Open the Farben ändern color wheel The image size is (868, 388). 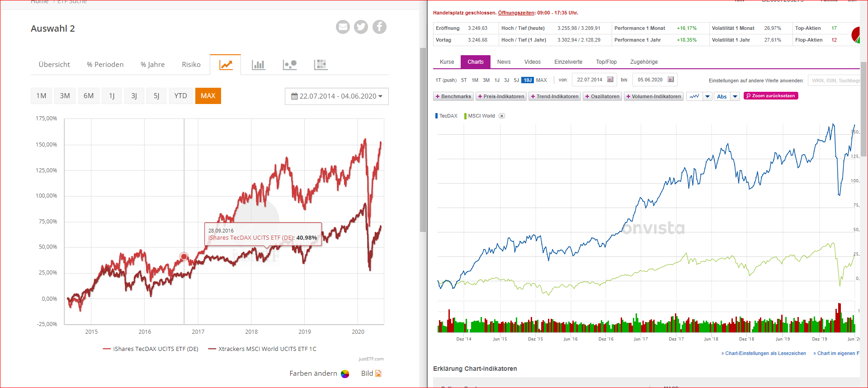345,374
